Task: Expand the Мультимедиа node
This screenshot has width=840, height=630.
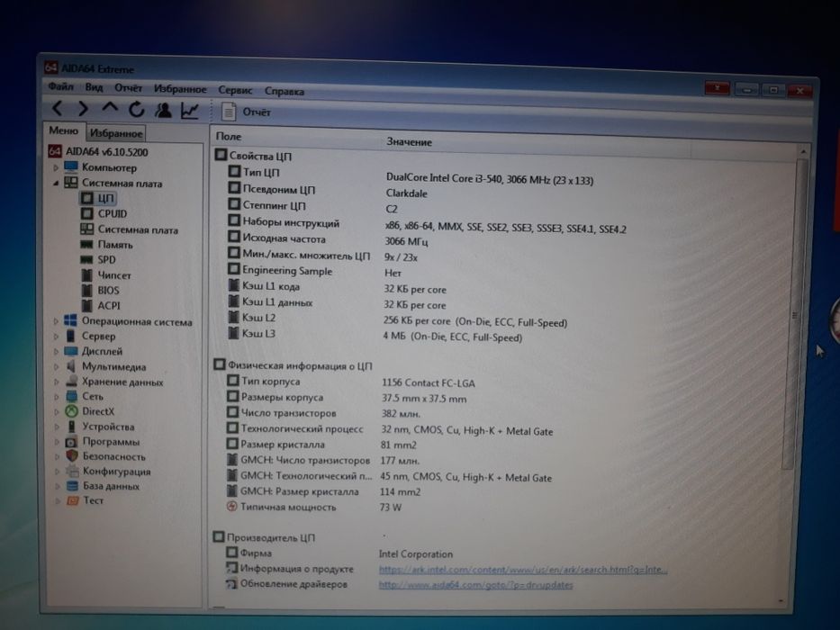Action: click(56, 367)
